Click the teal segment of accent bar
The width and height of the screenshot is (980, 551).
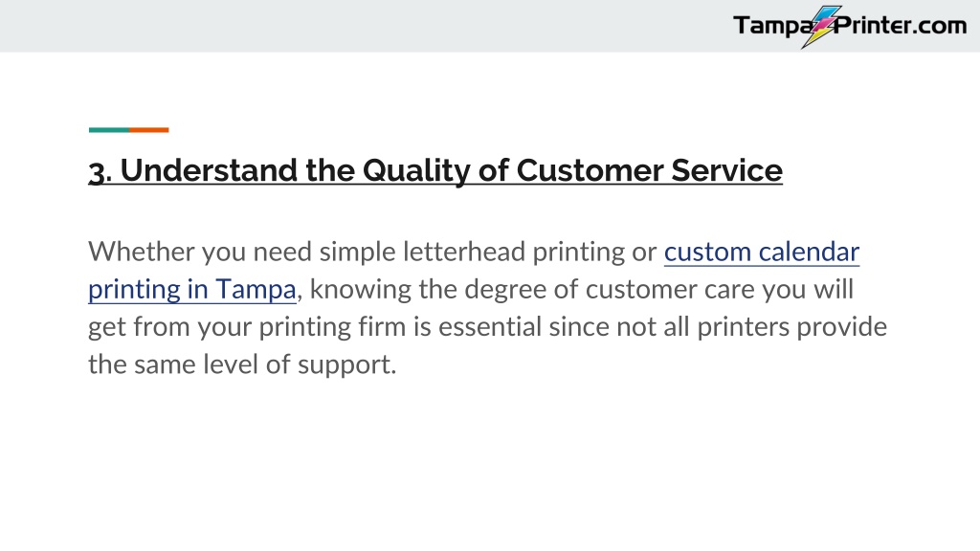[x=109, y=130]
